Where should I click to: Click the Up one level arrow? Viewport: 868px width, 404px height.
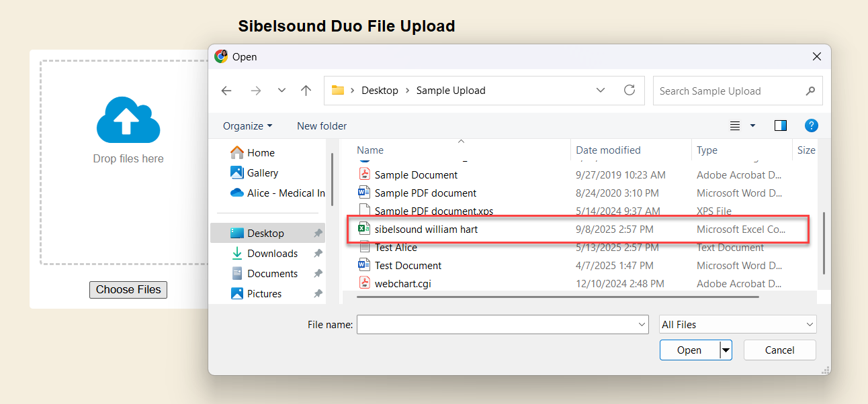(x=306, y=91)
